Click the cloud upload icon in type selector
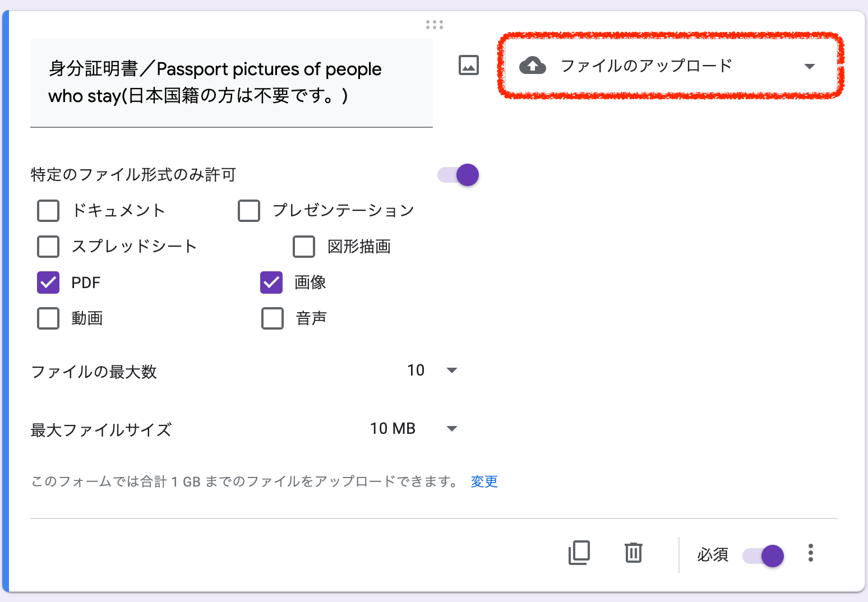This screenshot has width=868, height=602. click(532, 66)
